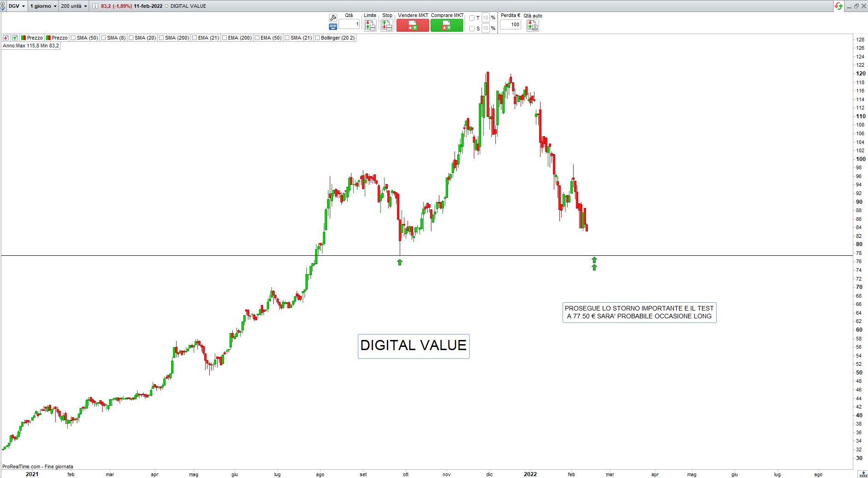Click the dic month label on time axis
Image resolution: width=868 pixels, height=478 pixels.
click(489, 474)
